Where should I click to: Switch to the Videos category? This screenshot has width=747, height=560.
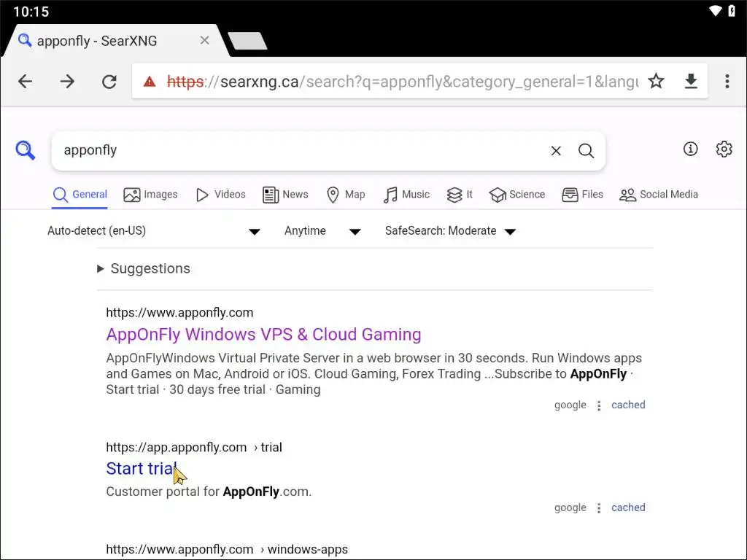point(220,194)
